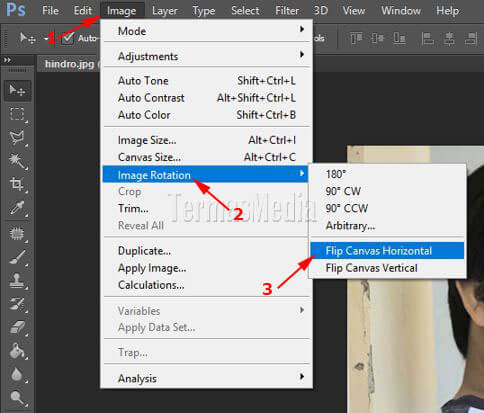Open the tool preset picker dropdown arrow

46,39
